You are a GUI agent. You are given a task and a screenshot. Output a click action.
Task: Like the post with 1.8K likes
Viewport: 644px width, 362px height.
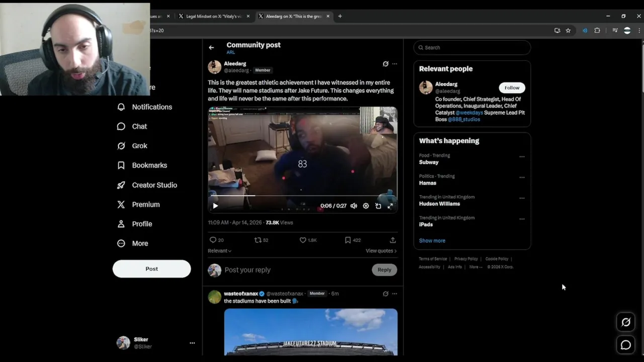(303, 240)
